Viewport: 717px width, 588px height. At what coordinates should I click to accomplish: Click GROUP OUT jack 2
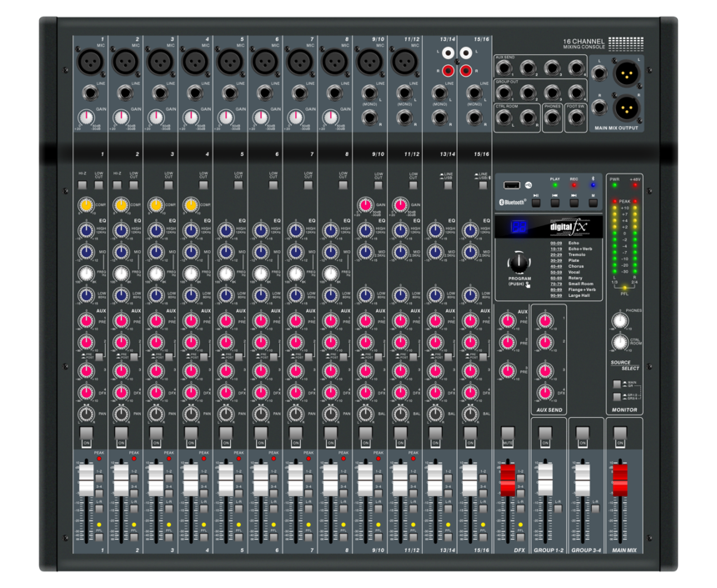click(x=528, y=93)
